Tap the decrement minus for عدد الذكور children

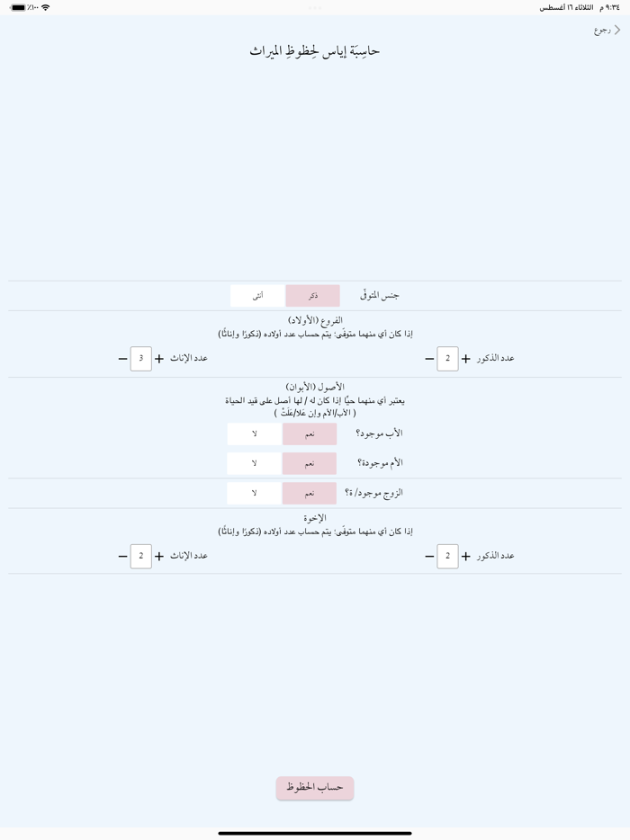point(427,358)
